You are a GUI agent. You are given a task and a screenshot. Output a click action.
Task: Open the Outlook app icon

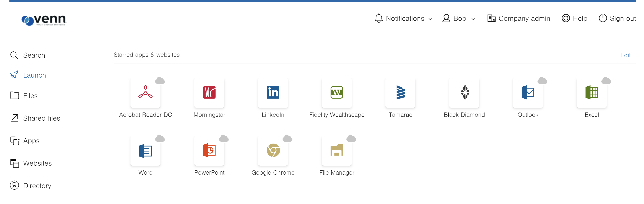tap(528, 93)
